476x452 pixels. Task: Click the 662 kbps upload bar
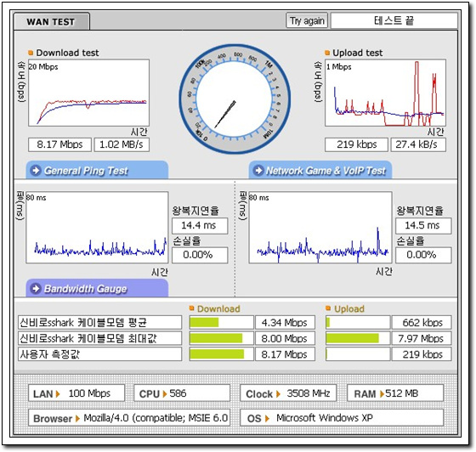358,323
